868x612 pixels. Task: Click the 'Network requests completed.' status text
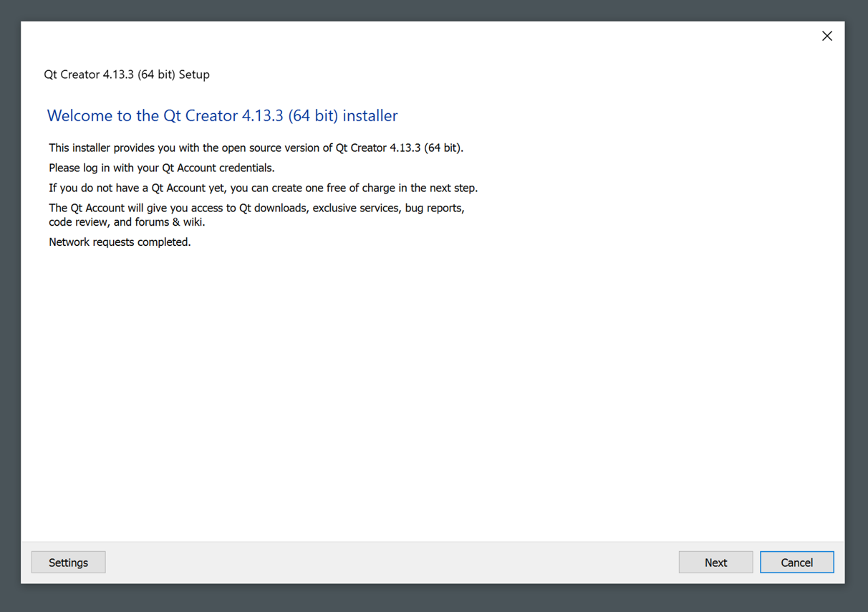point(120,242)
